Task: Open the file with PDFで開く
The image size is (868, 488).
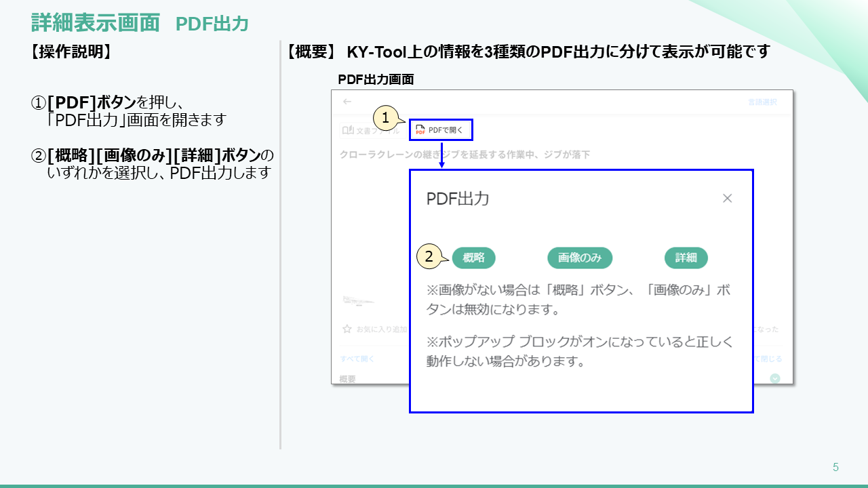Action: pyautogui.click(x=441, y=129)
